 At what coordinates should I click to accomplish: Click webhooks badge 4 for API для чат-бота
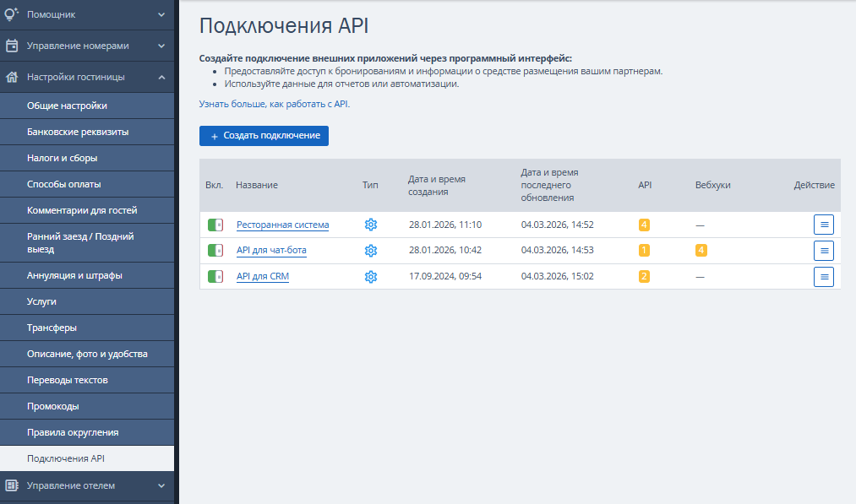pos(701,251)
